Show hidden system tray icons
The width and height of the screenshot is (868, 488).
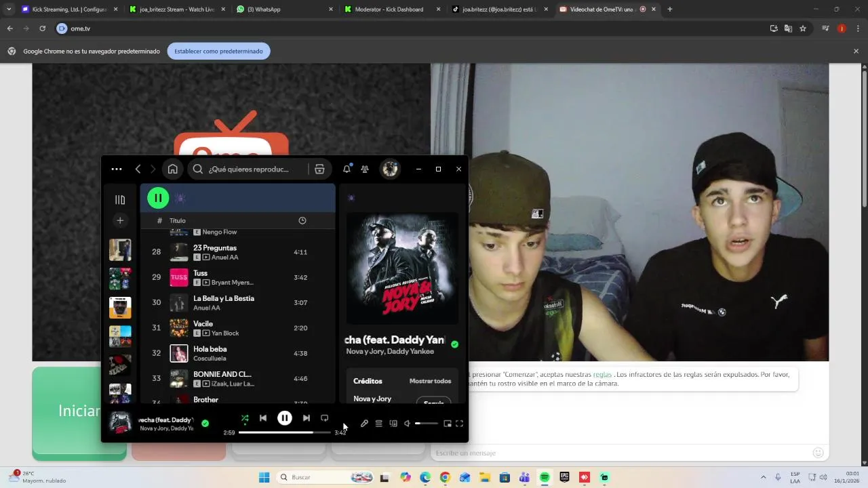pyautogui.click(x=763, y=477)
